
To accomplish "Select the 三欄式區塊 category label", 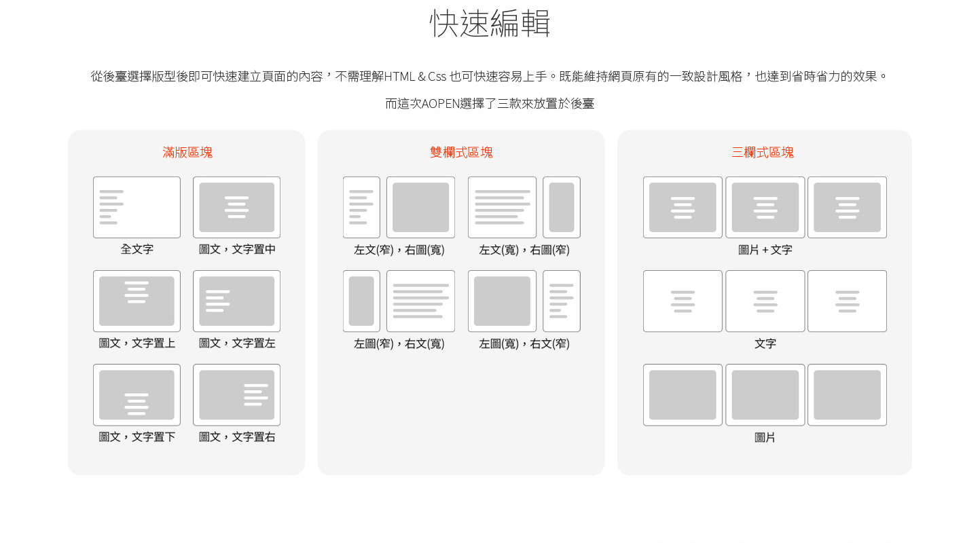I will tap(763, 152).
